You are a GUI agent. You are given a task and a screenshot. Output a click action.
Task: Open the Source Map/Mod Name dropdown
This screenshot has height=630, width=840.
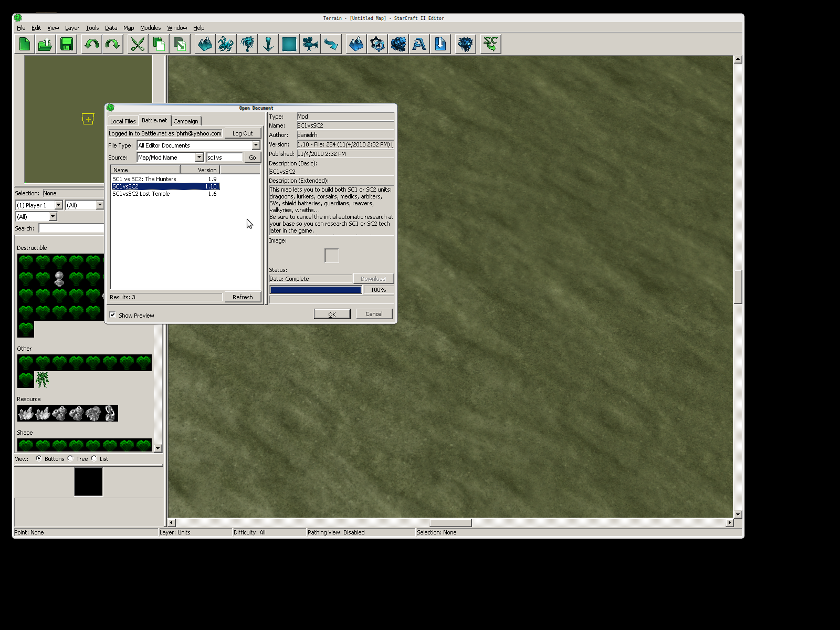point(199,157)
